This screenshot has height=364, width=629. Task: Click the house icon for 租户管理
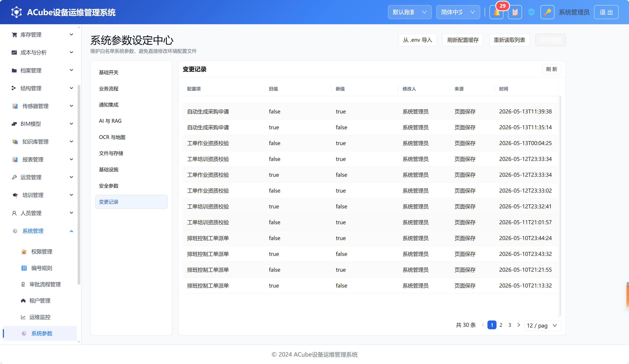(23, 301)
